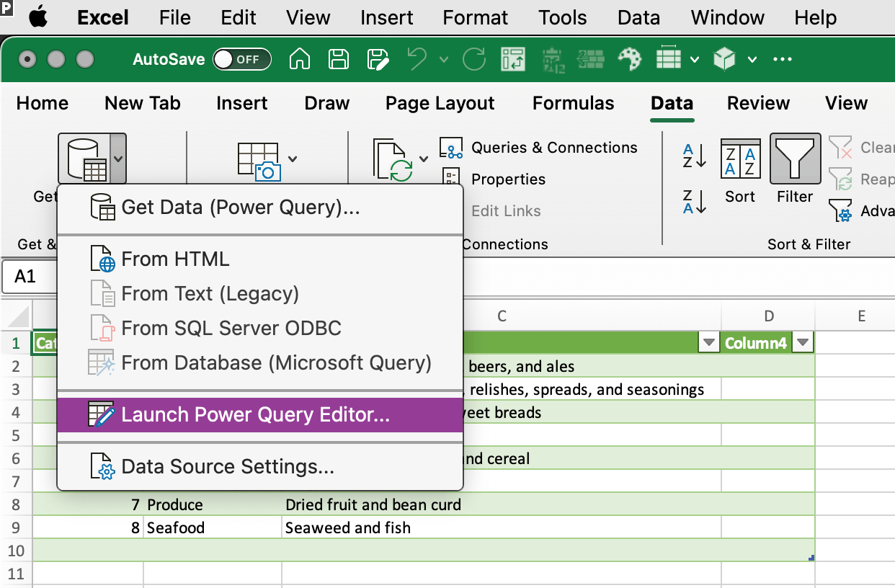Click the 3D cube icon in toolbar
The height and width of the screenshot is (588, 895).
point(724,60)
